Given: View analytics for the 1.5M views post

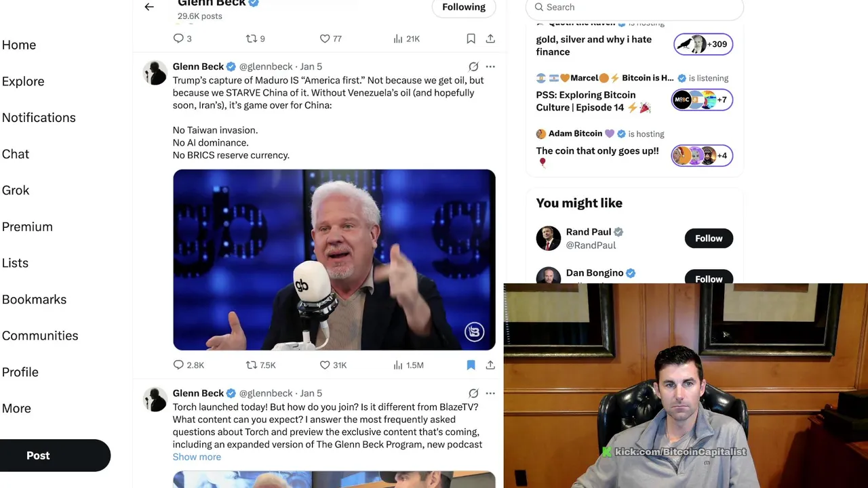Looking at the screenshot, I should (408, 365).
